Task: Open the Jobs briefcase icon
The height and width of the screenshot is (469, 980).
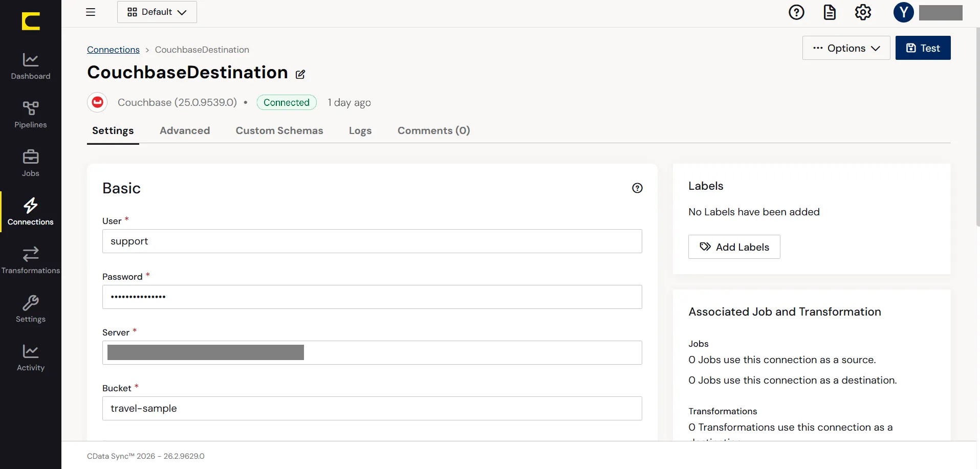Action: tap(31, 157)
